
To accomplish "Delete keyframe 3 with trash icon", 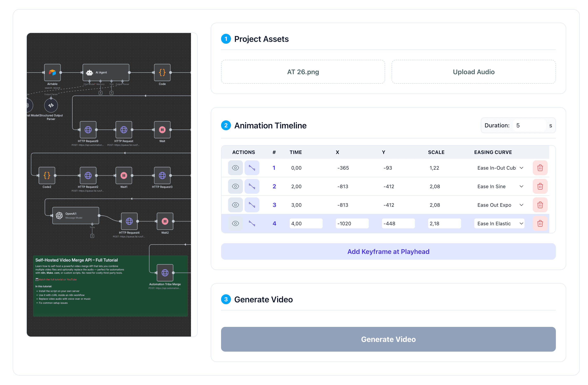I will click(x=540, y=205).
